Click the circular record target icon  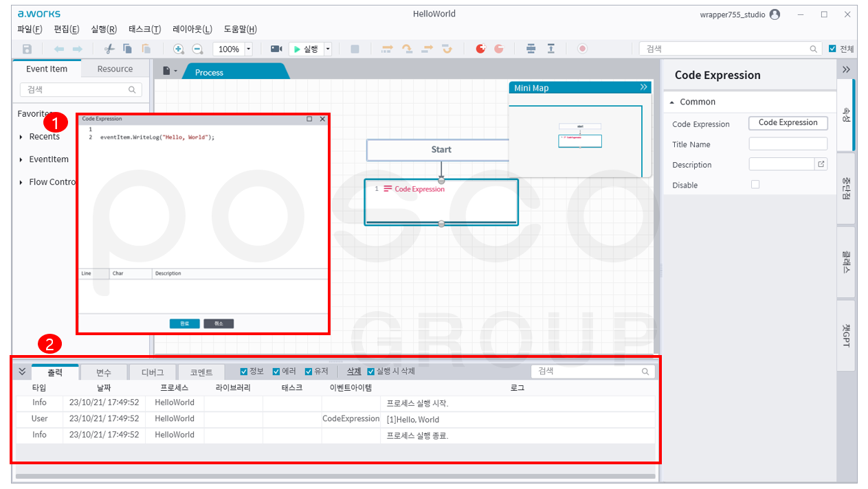click(x=583, y=49)
